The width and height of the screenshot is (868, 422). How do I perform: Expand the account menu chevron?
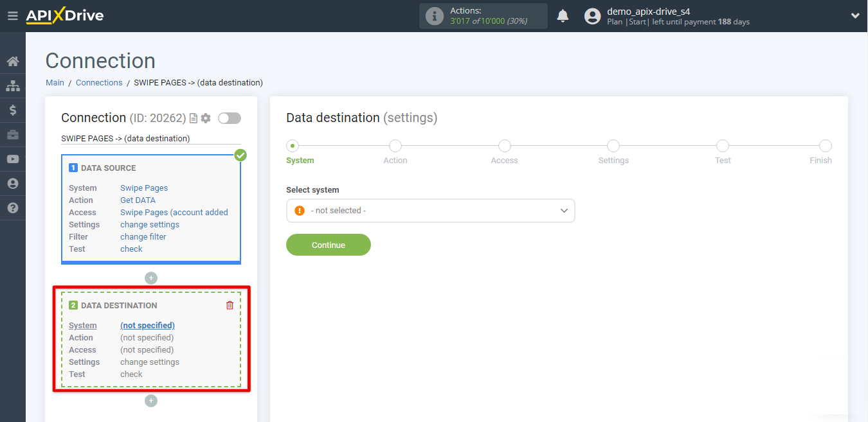(x=855, y=16)
